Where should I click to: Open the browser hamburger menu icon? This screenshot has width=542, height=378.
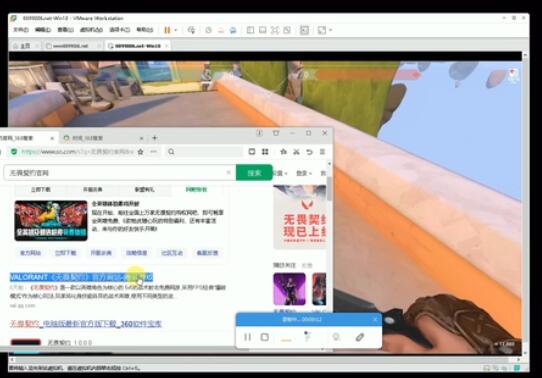[322, 152]
